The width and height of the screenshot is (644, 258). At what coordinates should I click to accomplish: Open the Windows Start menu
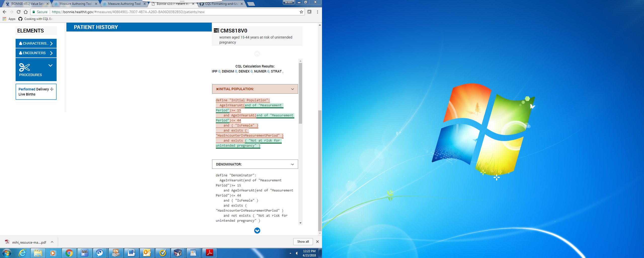(x=7, y=253)
